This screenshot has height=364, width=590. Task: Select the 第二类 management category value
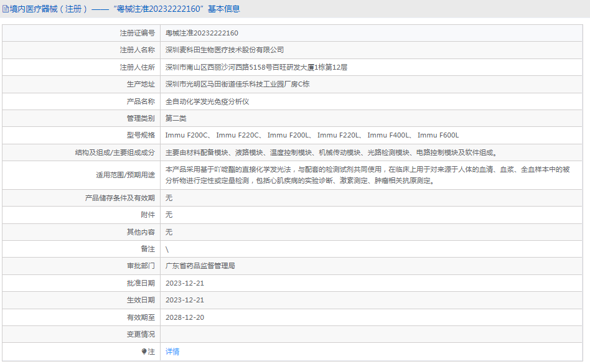click(x=176, y=118)
